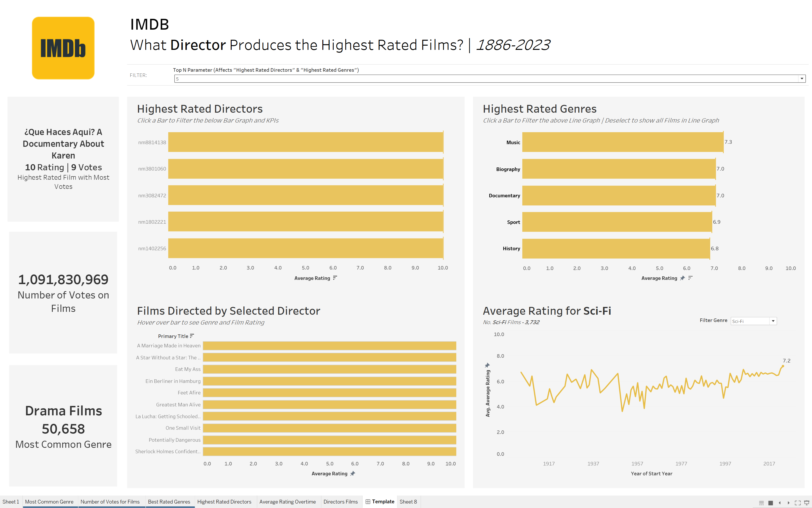Click the 'Potentially Dangerous' film bar
Image resolution: width=812 pixels, height=508 pixels.
point(329,440)
